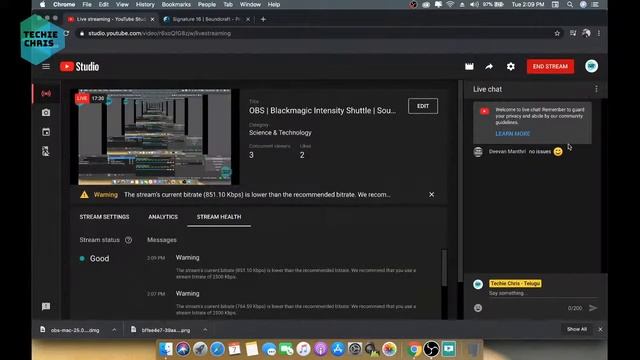The width and height of the screenshot is (640, 360).
Task: Click the emoji picker in live chat
Action: point(478,308)
